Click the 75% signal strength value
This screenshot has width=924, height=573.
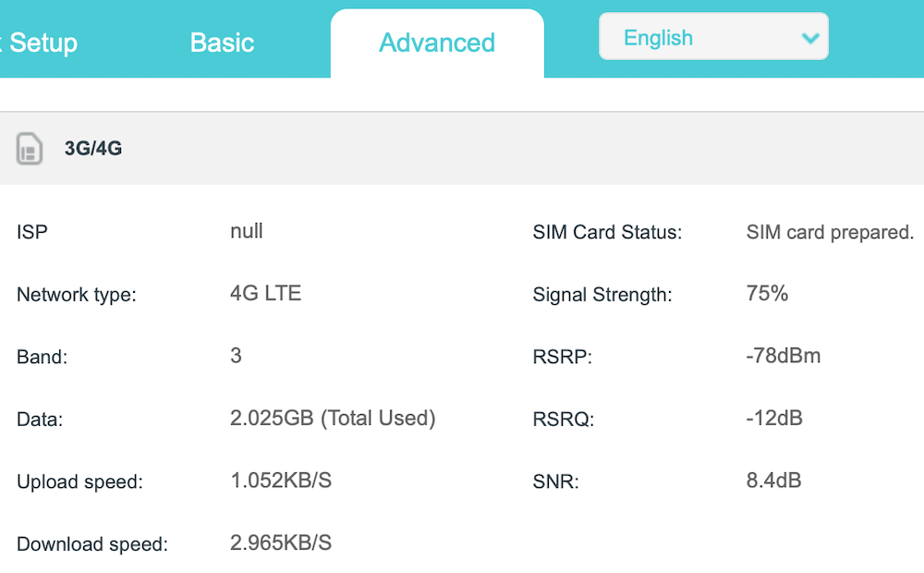pos(767,293)
